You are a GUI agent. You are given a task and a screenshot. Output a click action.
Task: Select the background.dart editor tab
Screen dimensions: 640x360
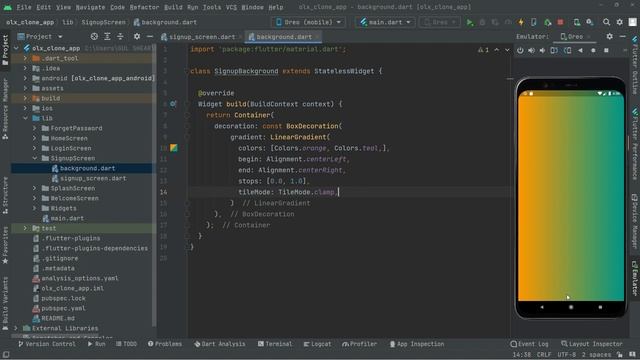coord(283,37)
